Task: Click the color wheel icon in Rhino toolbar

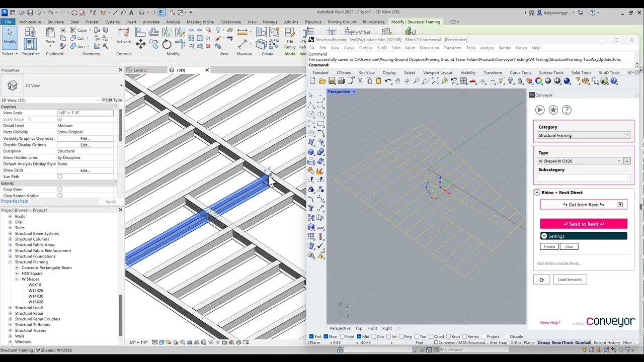Action: tap(539, 81)
